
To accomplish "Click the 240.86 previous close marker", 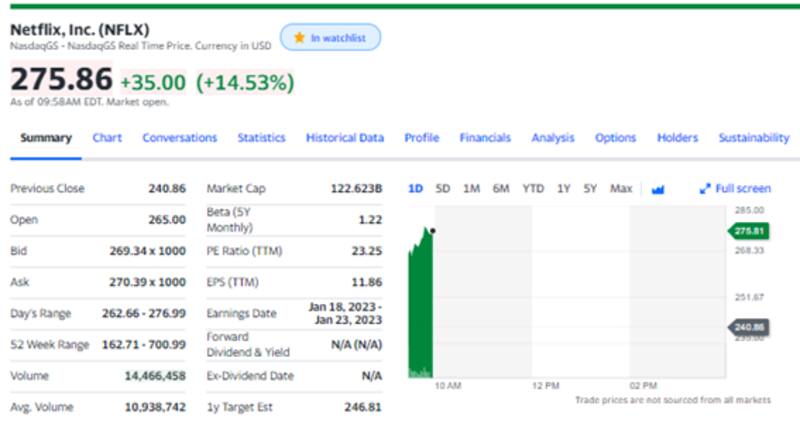I will tap(750, 327).
